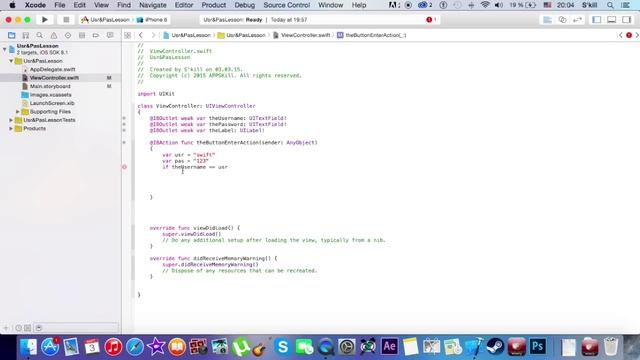The height and width of the screenshot is (360, 640).
Task: Open the theButtonEnterAction jump bar menu
Action: (x=371, y=36)
